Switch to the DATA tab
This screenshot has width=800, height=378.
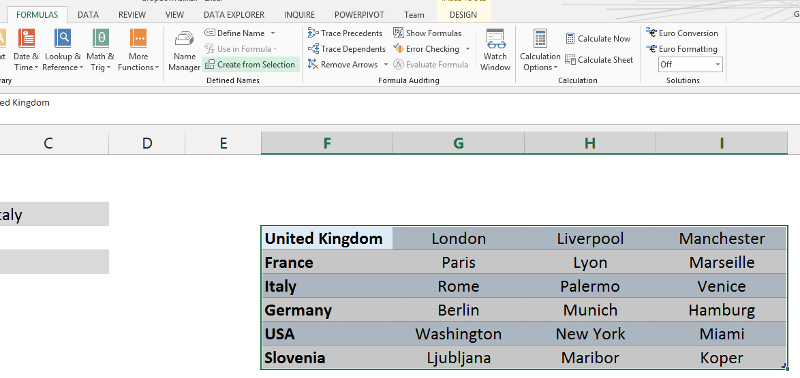88,15
